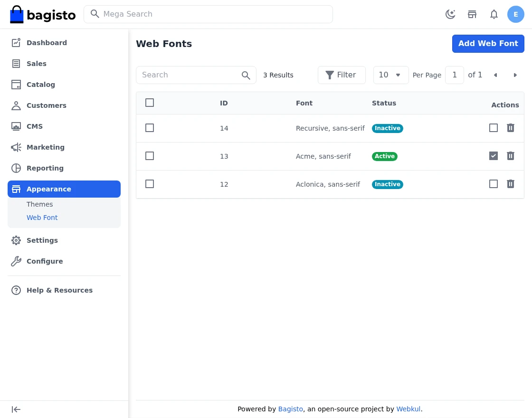Click the ID column header

pos(224,103)
